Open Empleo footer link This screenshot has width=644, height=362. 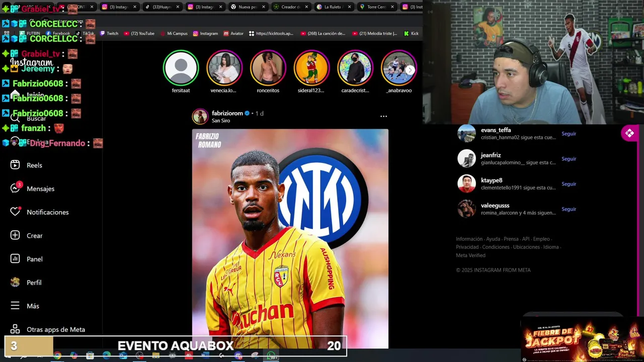[541, 239]
